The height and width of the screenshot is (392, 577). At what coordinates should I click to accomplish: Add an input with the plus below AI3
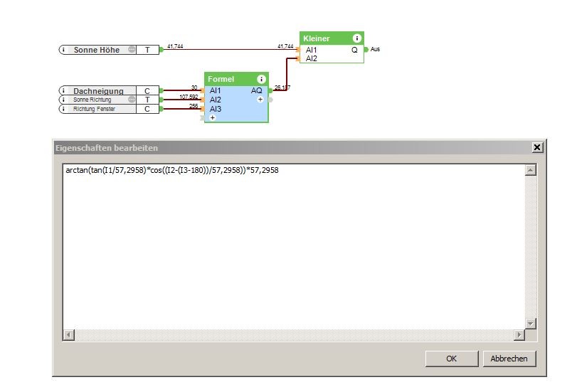[212, 118]
